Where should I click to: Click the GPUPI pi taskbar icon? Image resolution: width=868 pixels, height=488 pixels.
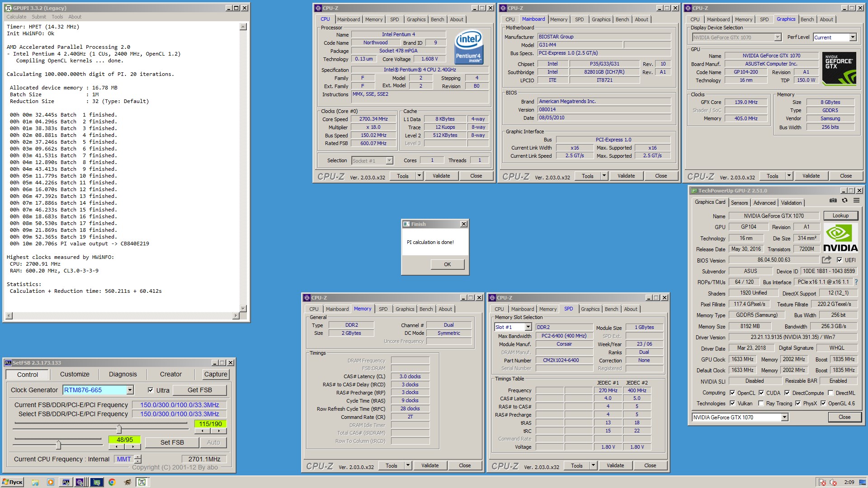point(142,482)
